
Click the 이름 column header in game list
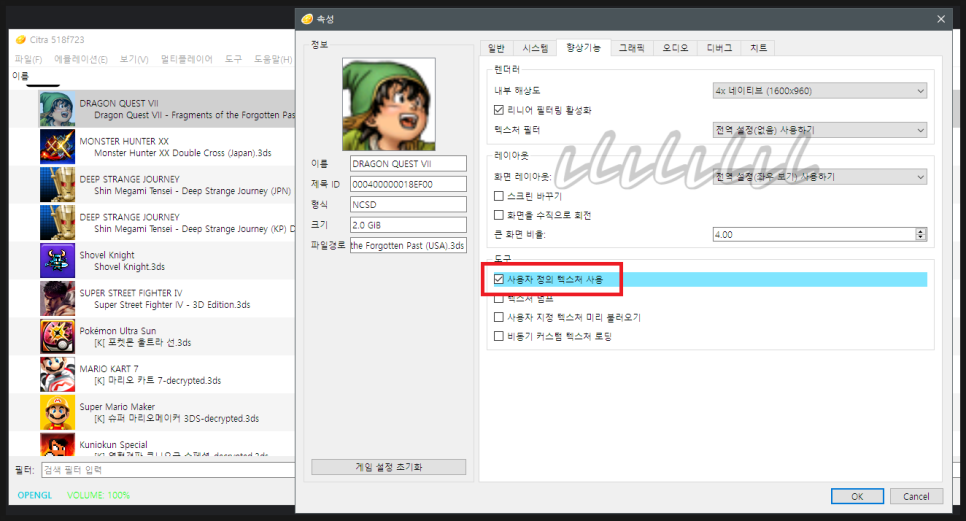click(x=20, y=76)
